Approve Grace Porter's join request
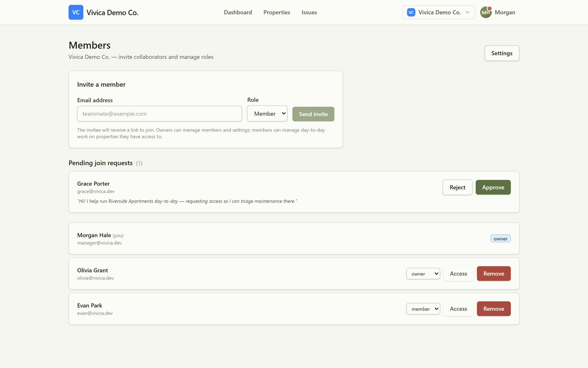The width and height of the screenshot is (588, 368). point(493,187)
